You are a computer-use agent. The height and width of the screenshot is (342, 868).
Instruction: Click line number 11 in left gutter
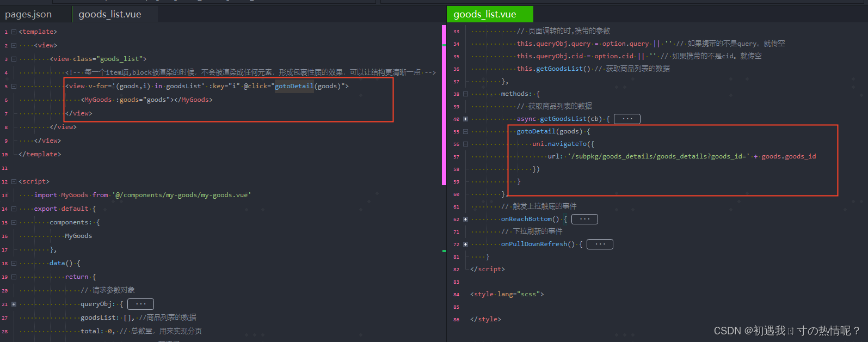[x=5, y=168]
